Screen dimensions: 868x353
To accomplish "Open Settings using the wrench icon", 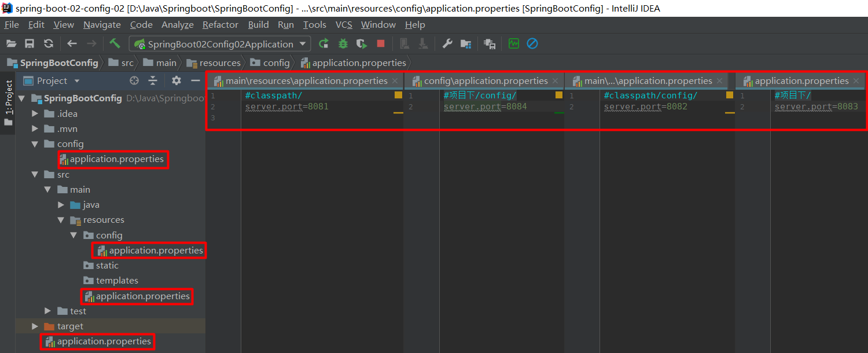I will (x=447, y=43).
